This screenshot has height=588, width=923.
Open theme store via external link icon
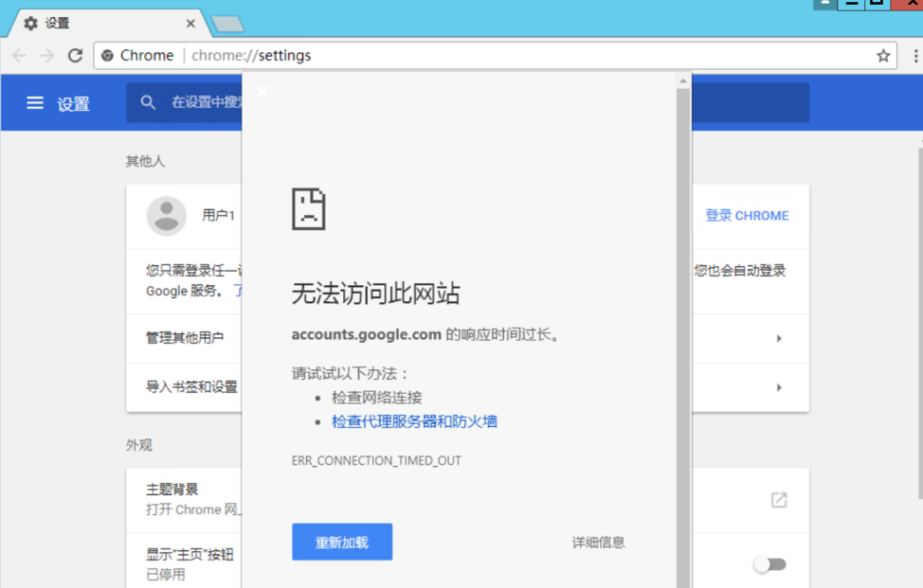click(x=779, y=500)
